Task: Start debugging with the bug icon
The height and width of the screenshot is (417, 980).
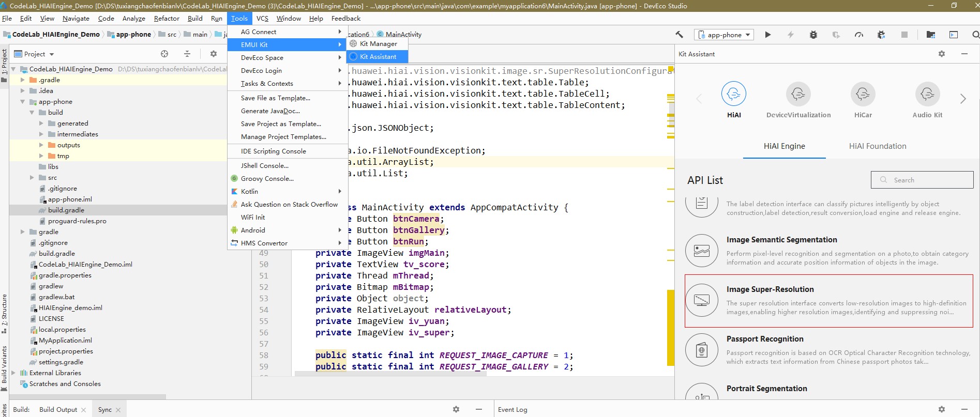Action: pyautogui.click(x=813, y=35)
